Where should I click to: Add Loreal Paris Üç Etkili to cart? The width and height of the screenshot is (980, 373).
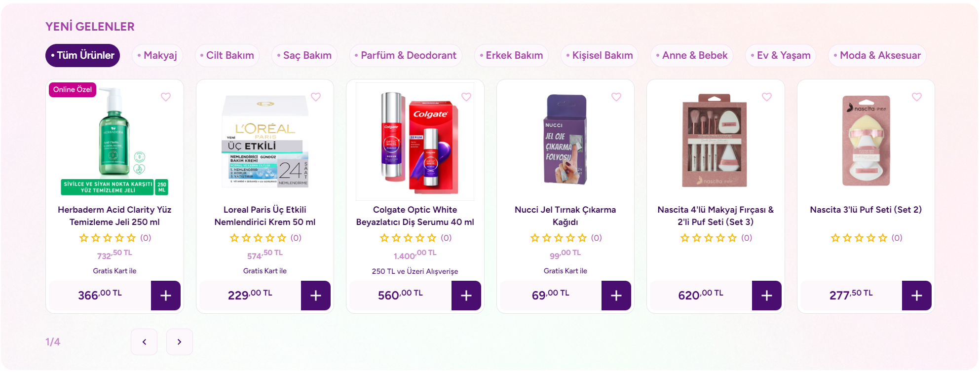click(x=316, y=296)
